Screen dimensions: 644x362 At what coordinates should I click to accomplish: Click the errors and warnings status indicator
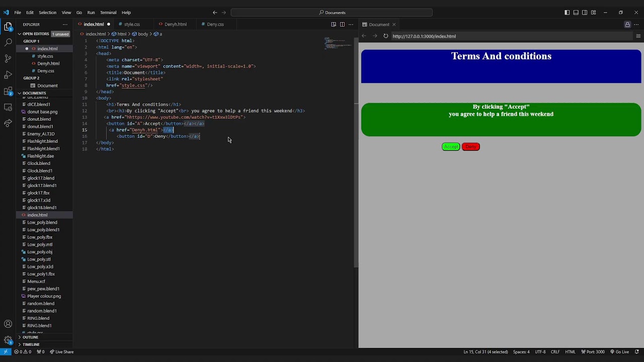click(x=23, y=352)
